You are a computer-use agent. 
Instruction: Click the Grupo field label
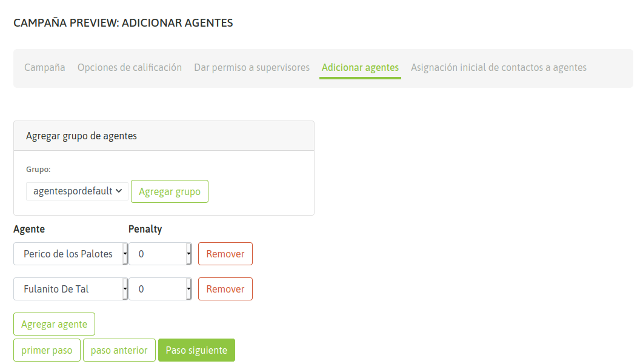pos(38,170)
